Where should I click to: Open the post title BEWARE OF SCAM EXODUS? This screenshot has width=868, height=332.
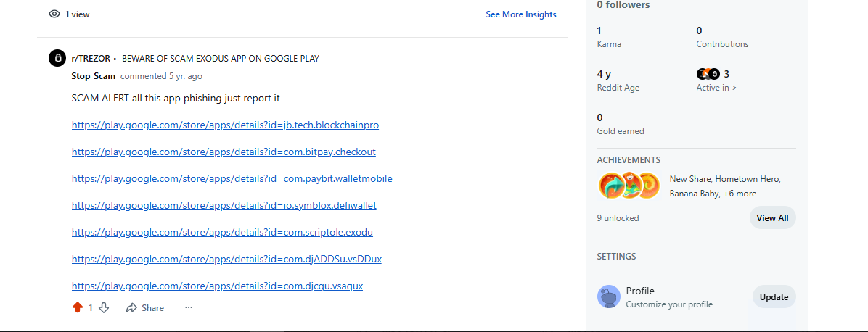coord(220,58)
